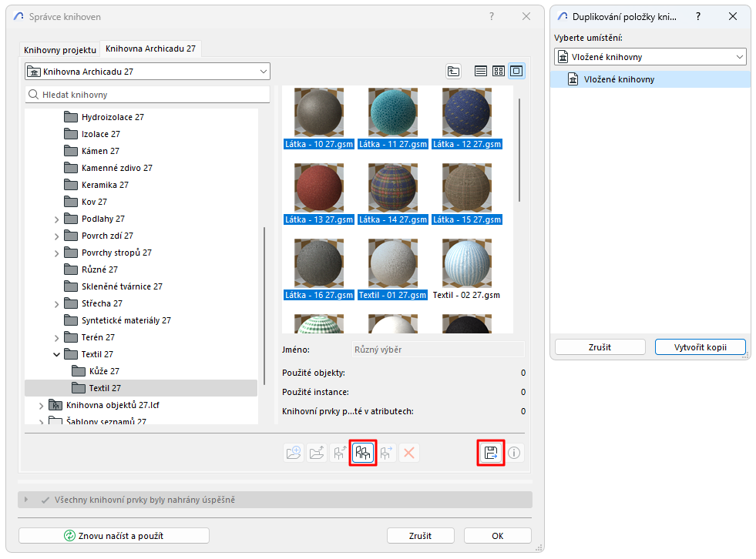Select the Knihovna Archicadu 27 tab
Screen dimensions: 756x559
(150, 49)
